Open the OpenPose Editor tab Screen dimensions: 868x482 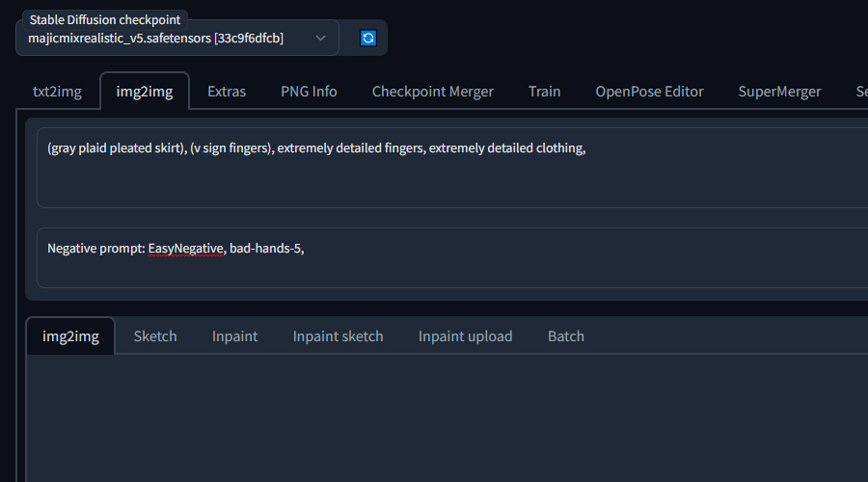(649, 92)
